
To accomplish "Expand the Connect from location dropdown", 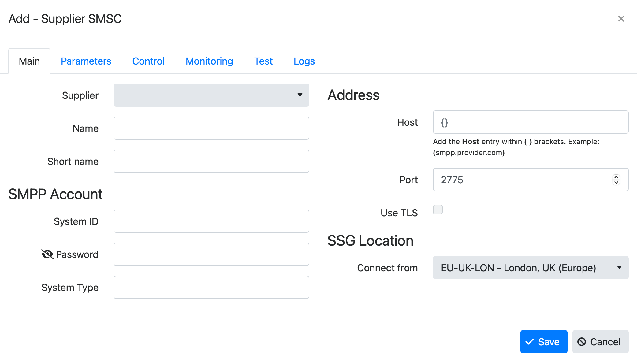I will pos(530,268).
